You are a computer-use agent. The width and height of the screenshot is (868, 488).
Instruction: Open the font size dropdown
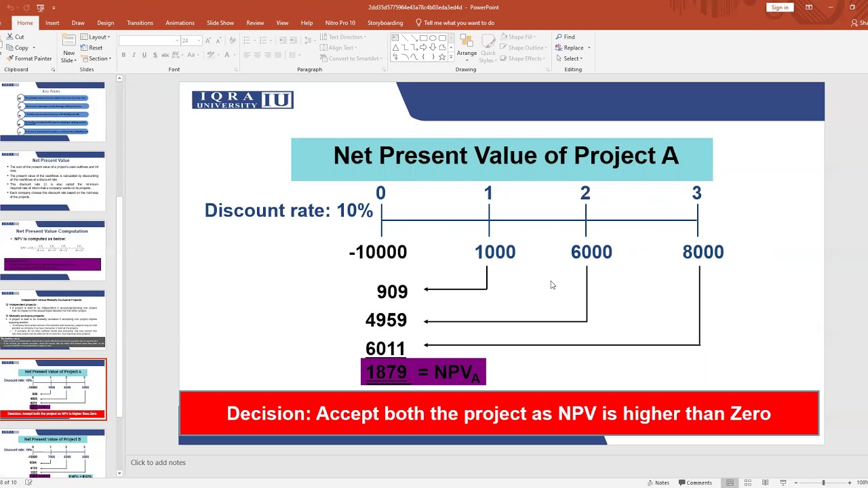click(198, 41)
